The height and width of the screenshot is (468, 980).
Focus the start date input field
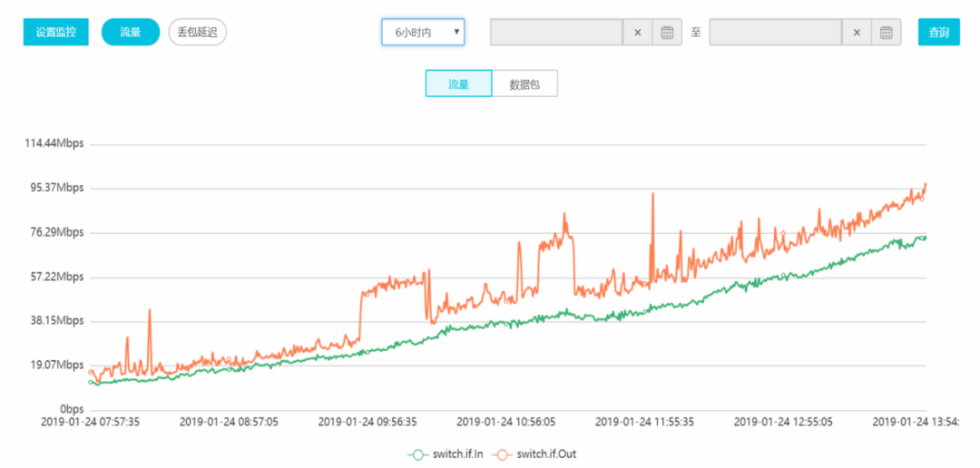pos(556,33)
